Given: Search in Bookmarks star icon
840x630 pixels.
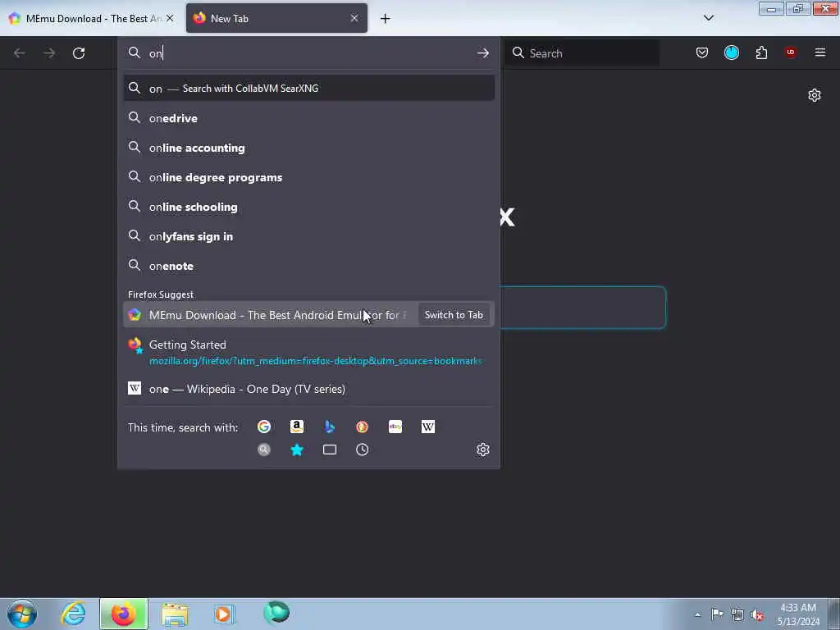Looking at the screenshot, I should [x=297, y=450].
